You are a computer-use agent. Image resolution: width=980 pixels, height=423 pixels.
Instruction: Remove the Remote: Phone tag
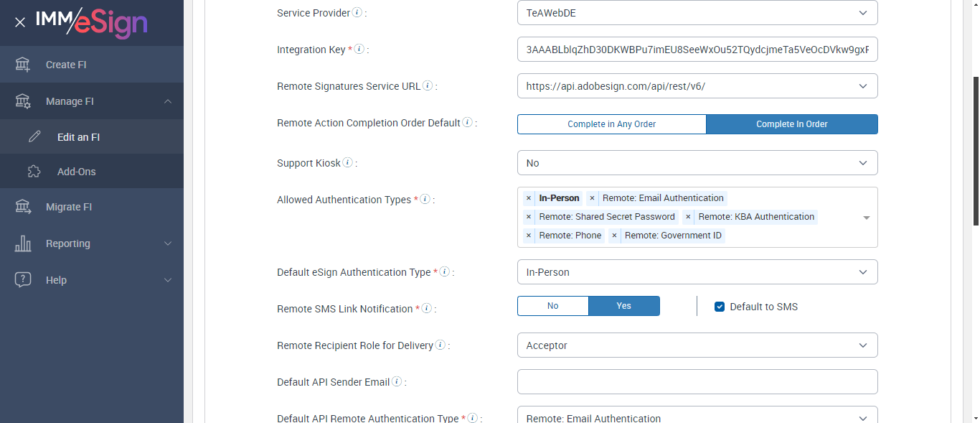coord(529,236)
